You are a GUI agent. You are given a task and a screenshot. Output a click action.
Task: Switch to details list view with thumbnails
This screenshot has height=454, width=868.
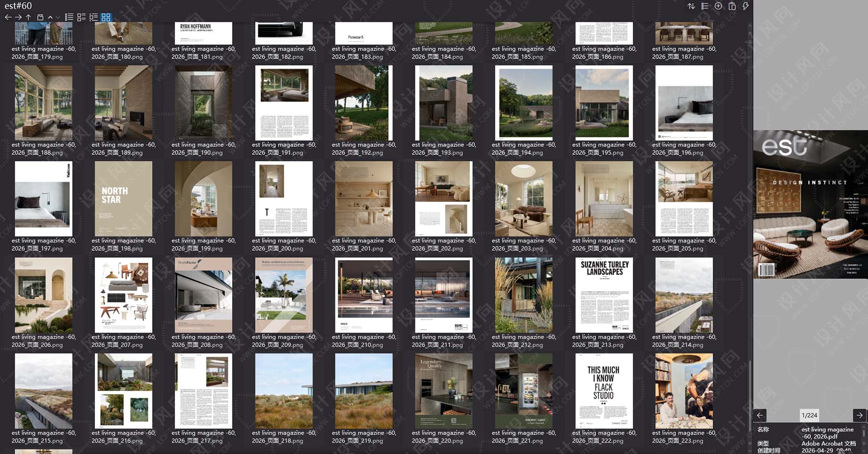coord(81,17)
